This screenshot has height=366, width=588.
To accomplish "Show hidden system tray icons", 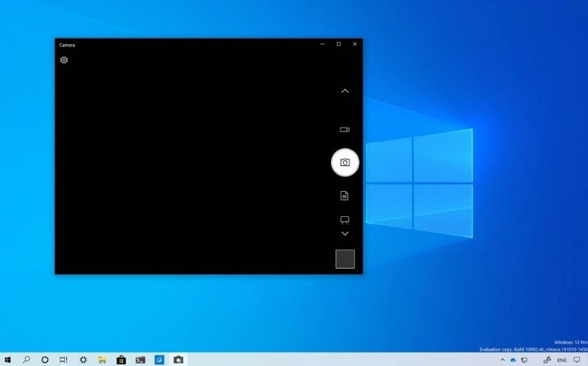I will [502, 360].
